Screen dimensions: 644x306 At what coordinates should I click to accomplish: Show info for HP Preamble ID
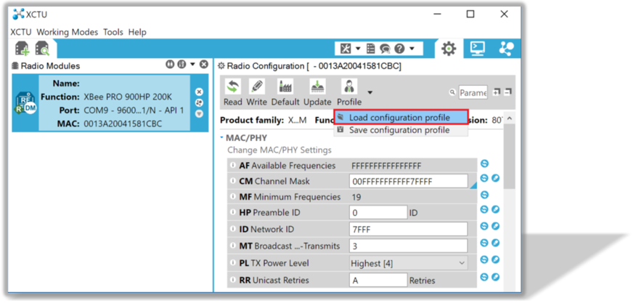point(233,213)
